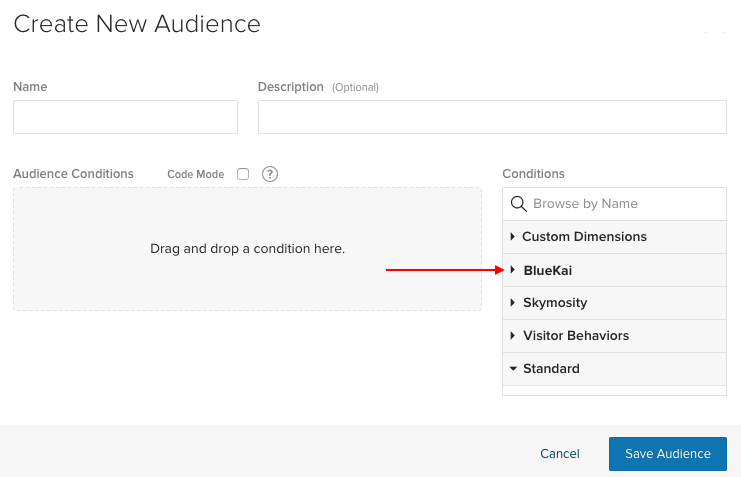Focus the Name input field
741x477 pixels.
125,117
